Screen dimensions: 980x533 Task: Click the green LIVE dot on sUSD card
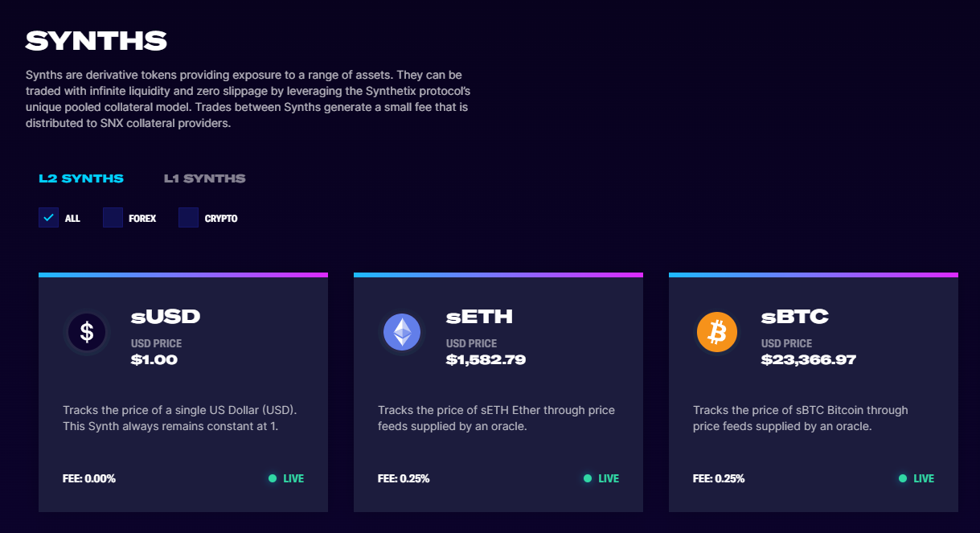coord(273,478)
